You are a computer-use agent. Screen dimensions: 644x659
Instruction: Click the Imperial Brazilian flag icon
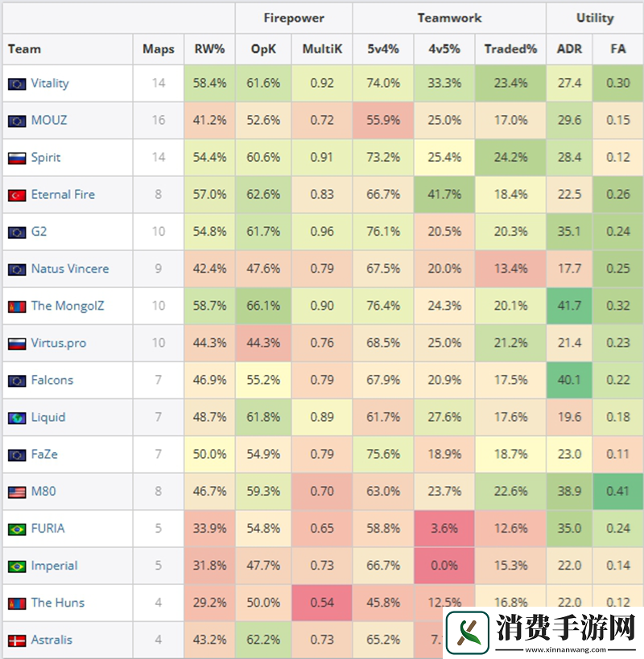(x=17, y=566)
